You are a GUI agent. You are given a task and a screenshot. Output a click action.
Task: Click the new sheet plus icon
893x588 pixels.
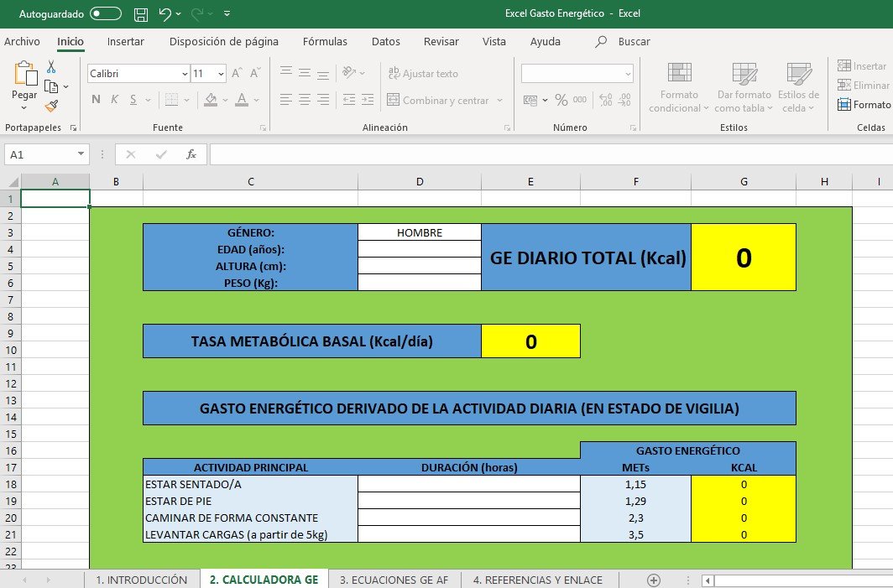click(654, 580)
